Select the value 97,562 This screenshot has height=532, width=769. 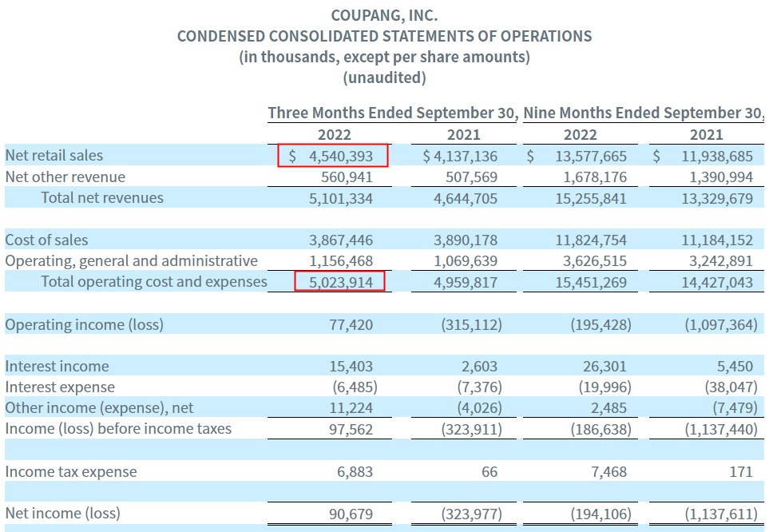coord(351,430)
